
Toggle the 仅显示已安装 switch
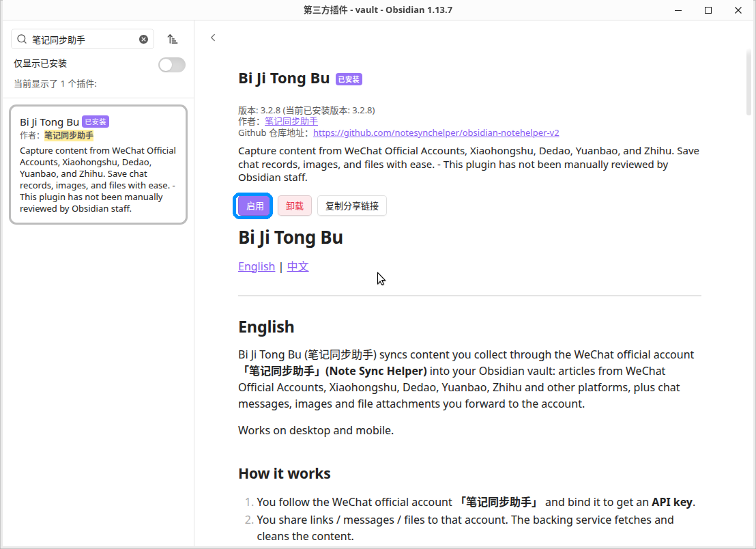point(172,65)
